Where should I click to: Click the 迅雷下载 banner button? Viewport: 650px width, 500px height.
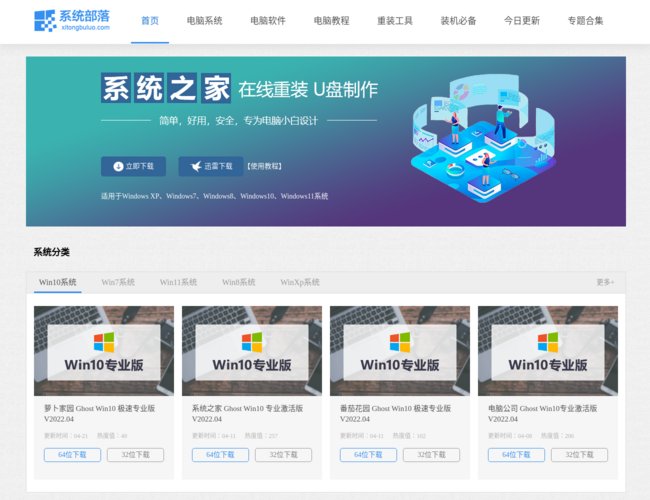tap(210, 166)
